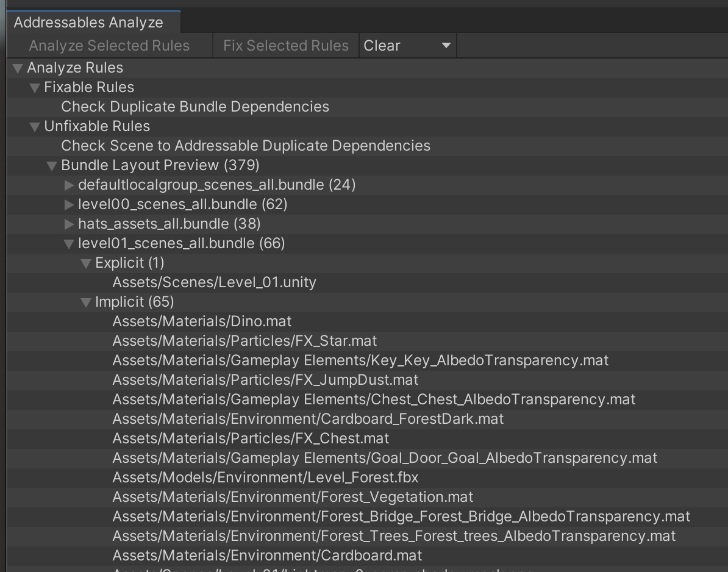Expand the level00_scenes_all.bundle entry
Image resolution: width=728 pixels, height=572 pixels.
click(69, 204)
